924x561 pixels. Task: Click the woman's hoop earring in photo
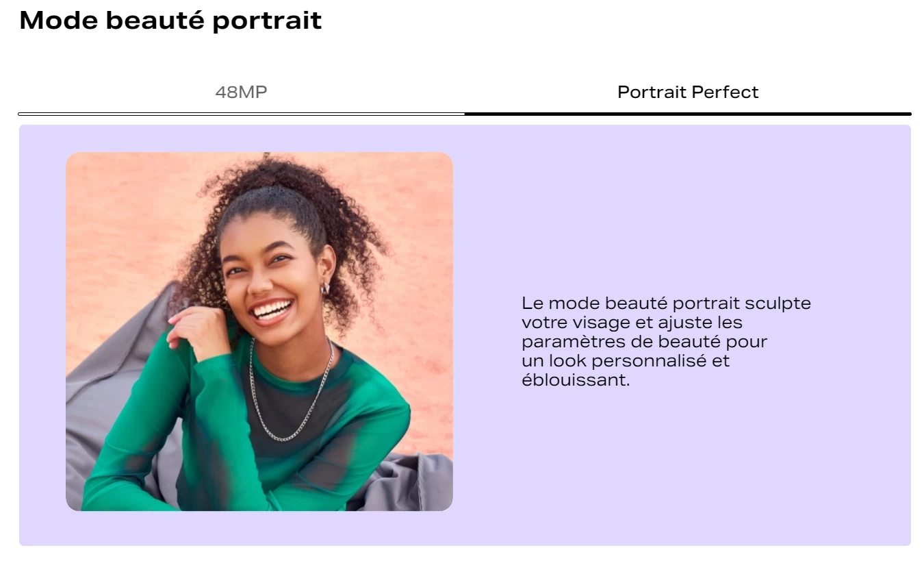pyautogui.click(x=325, y=287)
